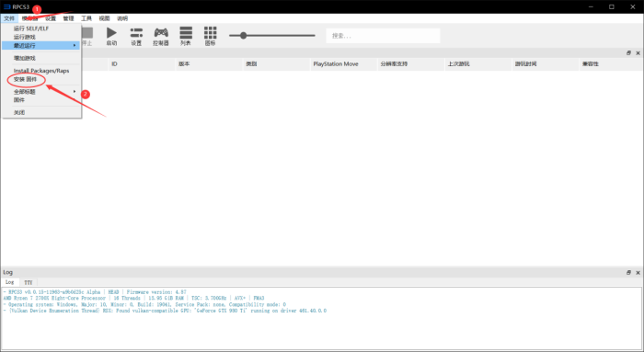Open the 工具 (Tools) menu
Viewport: 644px width, 352px height.
tap(86, 18)
